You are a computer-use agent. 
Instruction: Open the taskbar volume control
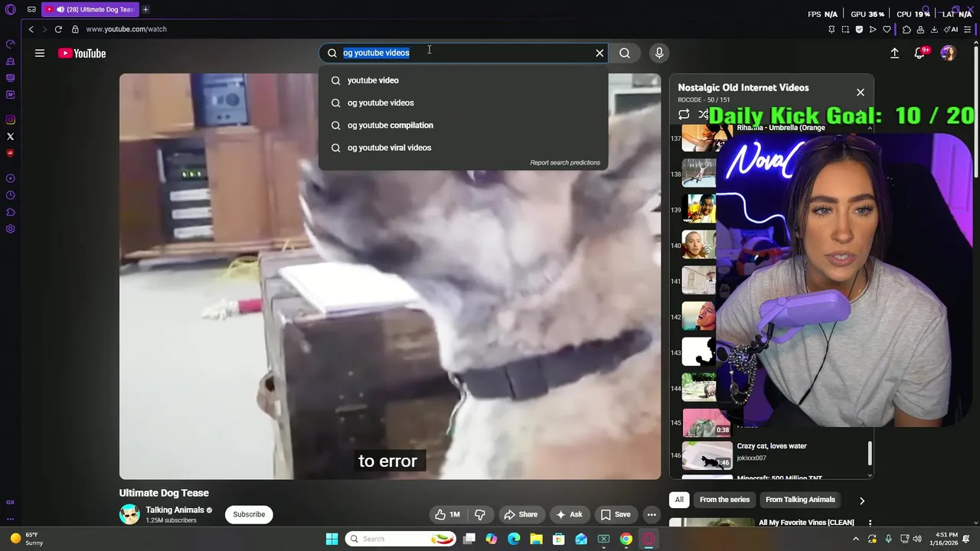[x=917, y=539]
